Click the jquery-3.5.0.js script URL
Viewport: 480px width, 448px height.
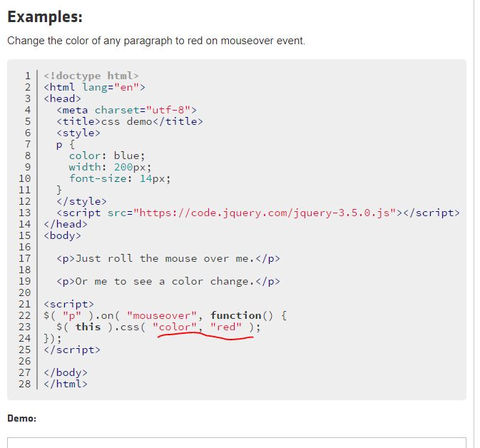pos(265,213)
